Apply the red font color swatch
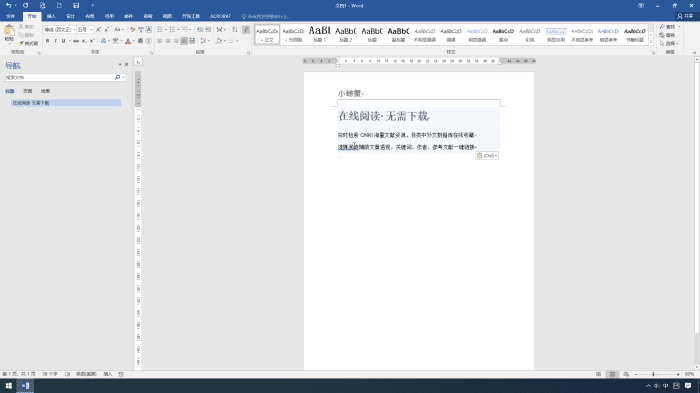The height and width of the screenshot is (393, 700). click(x=128, y=41)
